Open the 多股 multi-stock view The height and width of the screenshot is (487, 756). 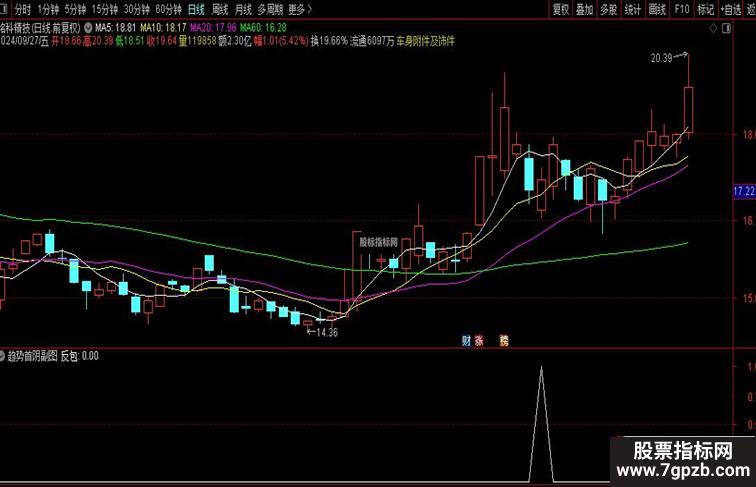click(608, 9)
